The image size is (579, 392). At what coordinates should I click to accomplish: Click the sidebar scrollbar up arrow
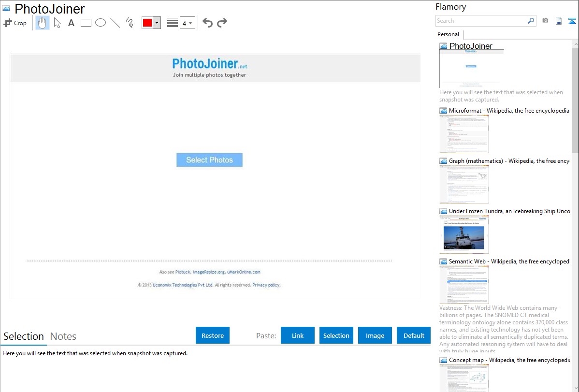(x=576, y=44)
